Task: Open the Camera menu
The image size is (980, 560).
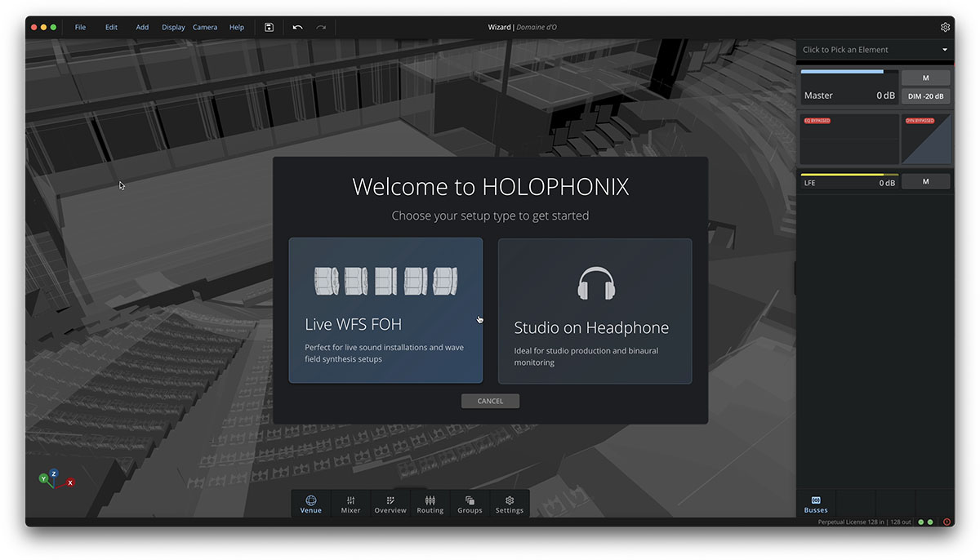Action: (x=205, y=27)
